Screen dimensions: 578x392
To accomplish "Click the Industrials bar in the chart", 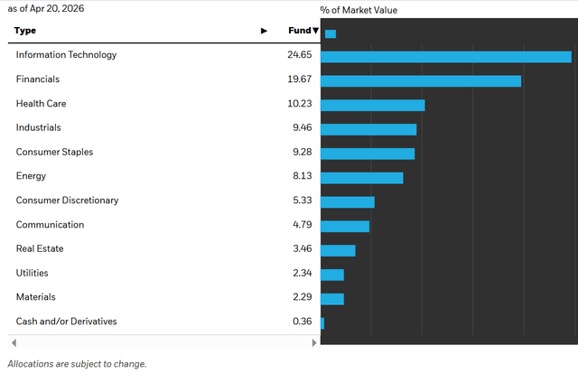I will 368,129.
